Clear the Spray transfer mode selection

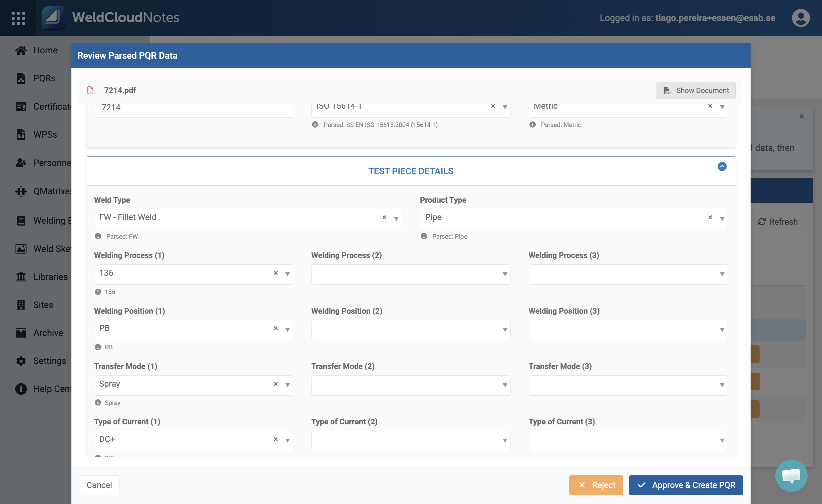pyautogui.click(x=276, y=384)
